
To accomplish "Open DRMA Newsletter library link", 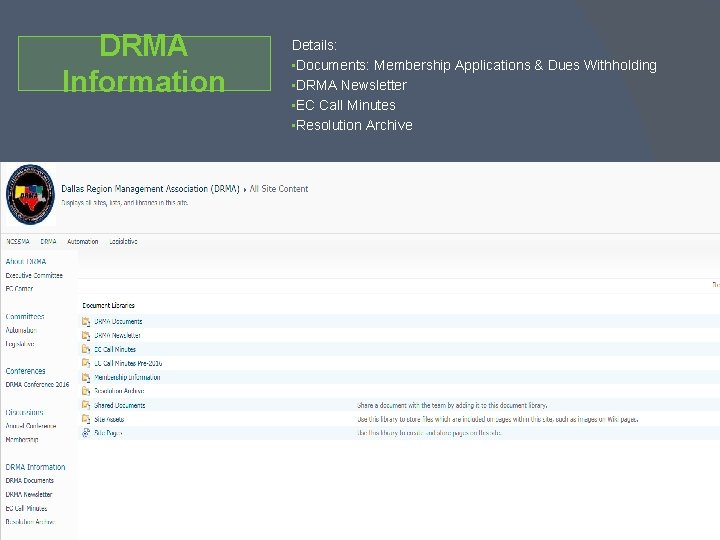I will [x=118, y=336].
